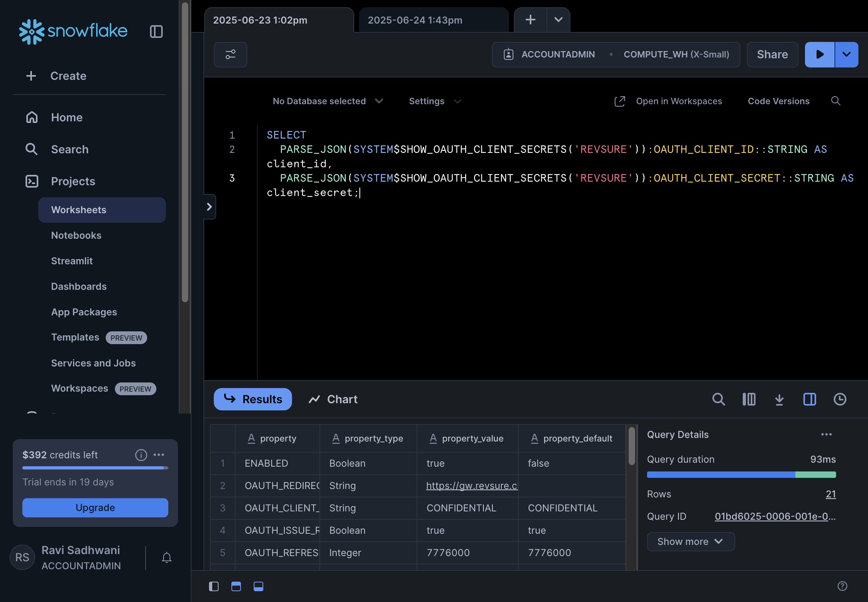Image resolution: width=868 pixels, height=602 pixels.
Task: Click the Upgrade button
Action: point(95,507)
